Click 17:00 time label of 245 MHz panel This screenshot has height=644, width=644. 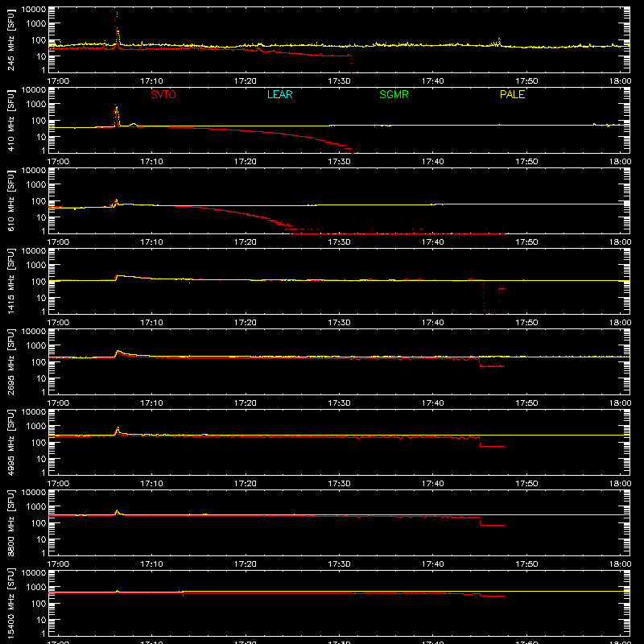click(x=58, y=81)
